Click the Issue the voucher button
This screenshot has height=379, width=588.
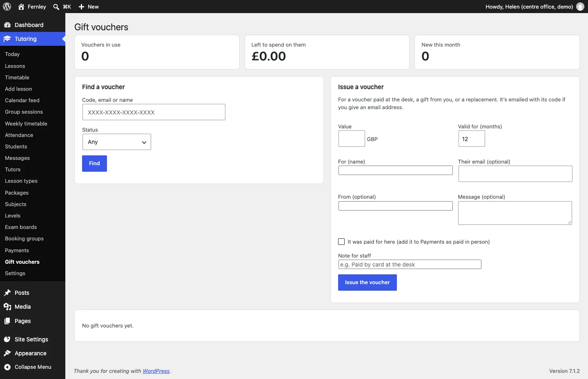[x=367, y=283]
